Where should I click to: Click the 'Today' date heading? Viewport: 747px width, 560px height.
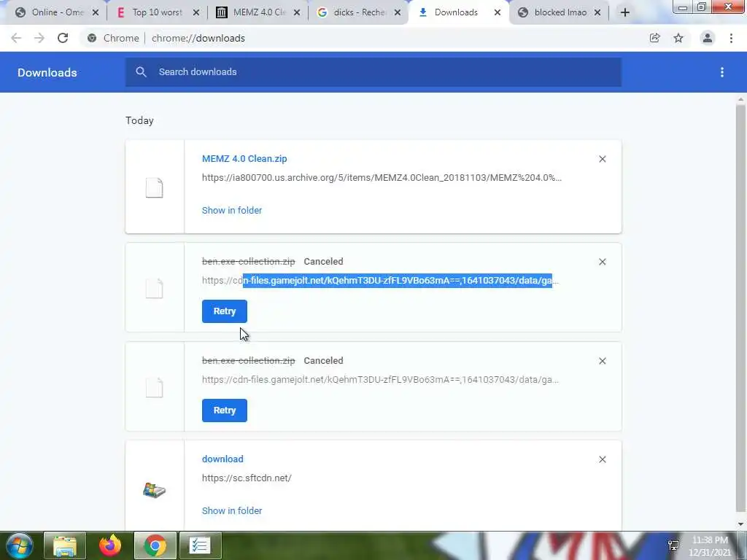click(x=139, y=120)
